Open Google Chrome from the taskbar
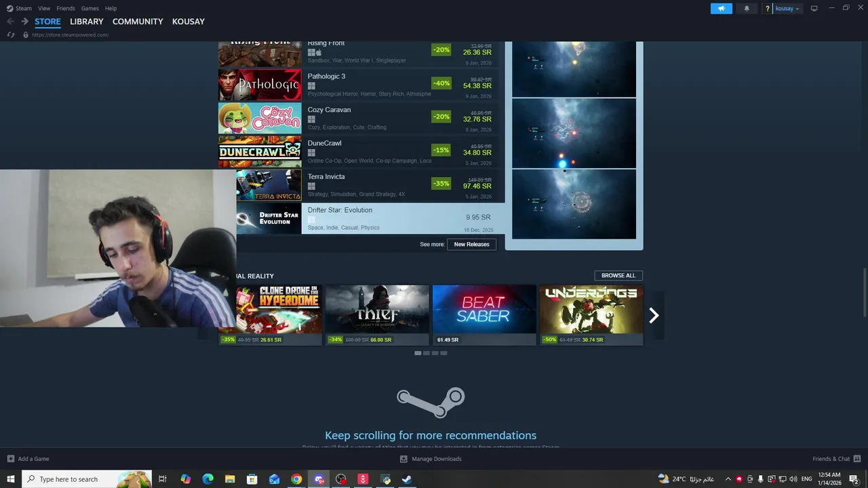868x488 pixels. click(x=296, y=479)
